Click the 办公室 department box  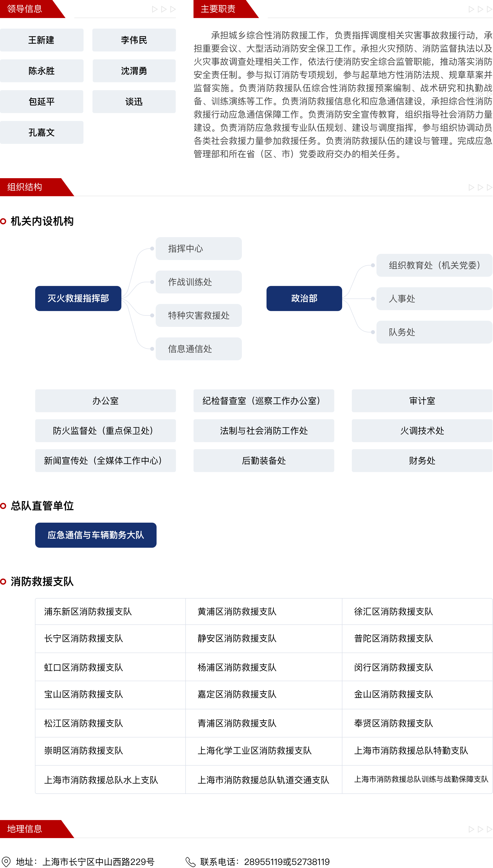(105, 401)
